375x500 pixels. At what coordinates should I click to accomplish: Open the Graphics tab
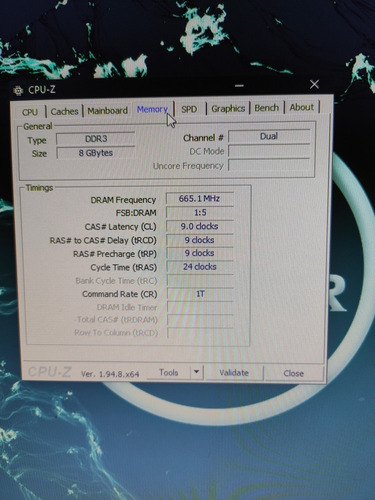point(228,109)
